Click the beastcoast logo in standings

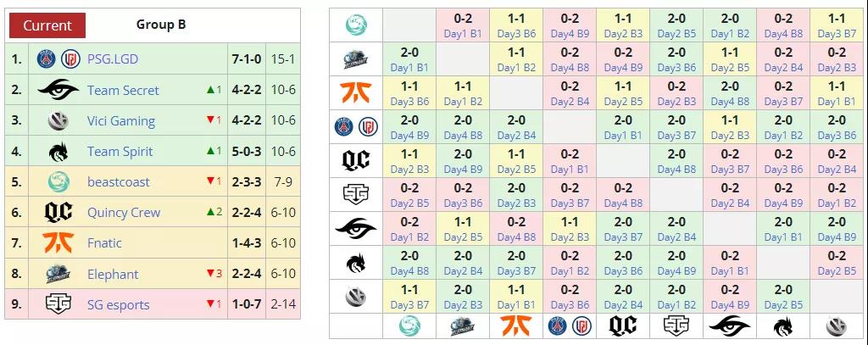pos(58,181)
